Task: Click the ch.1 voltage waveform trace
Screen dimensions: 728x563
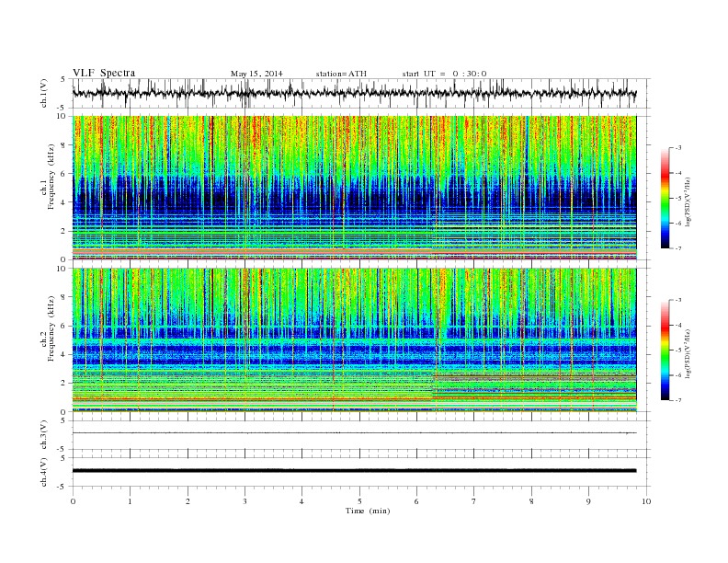Action: [x=354, y=93]
